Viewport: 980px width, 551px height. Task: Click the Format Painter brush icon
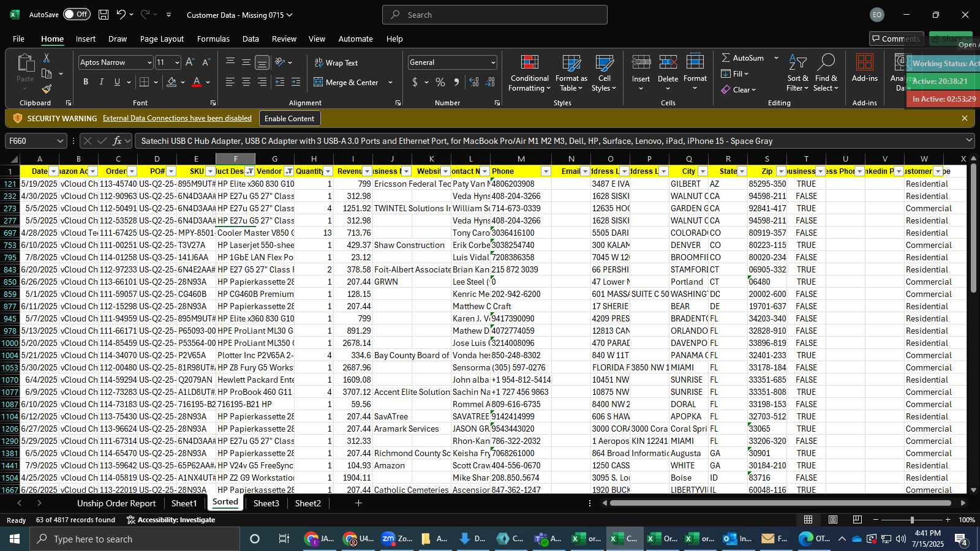[x=47, y=89]
